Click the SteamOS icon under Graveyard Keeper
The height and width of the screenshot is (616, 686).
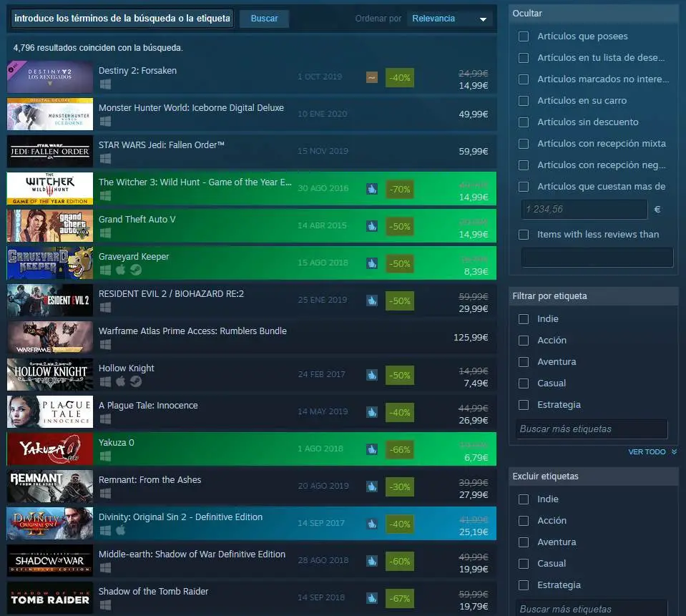point(136,270)
